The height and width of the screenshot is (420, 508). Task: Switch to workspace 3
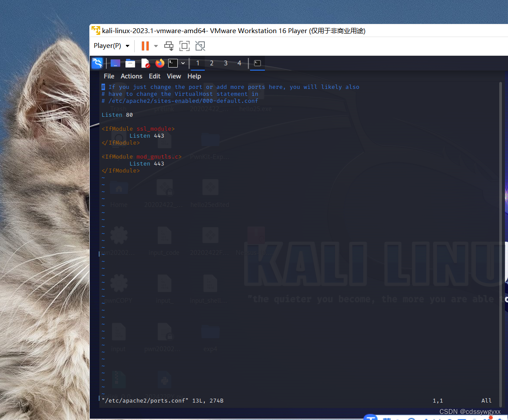[226, 63]
